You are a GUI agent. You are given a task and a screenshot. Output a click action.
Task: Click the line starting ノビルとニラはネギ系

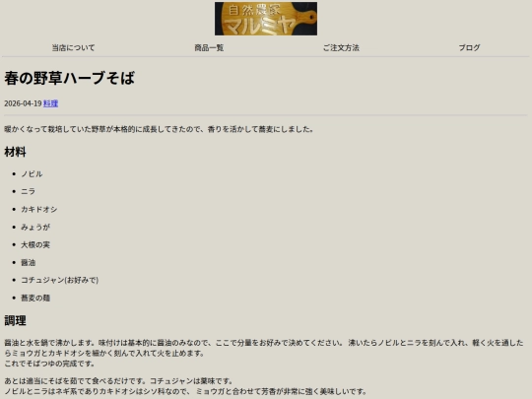click(185, 391)
